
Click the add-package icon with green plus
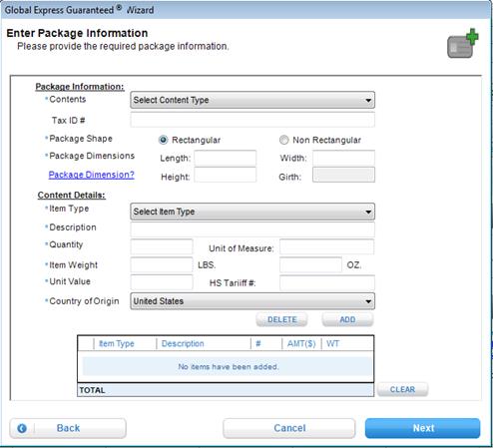click(x=462, y=44)
